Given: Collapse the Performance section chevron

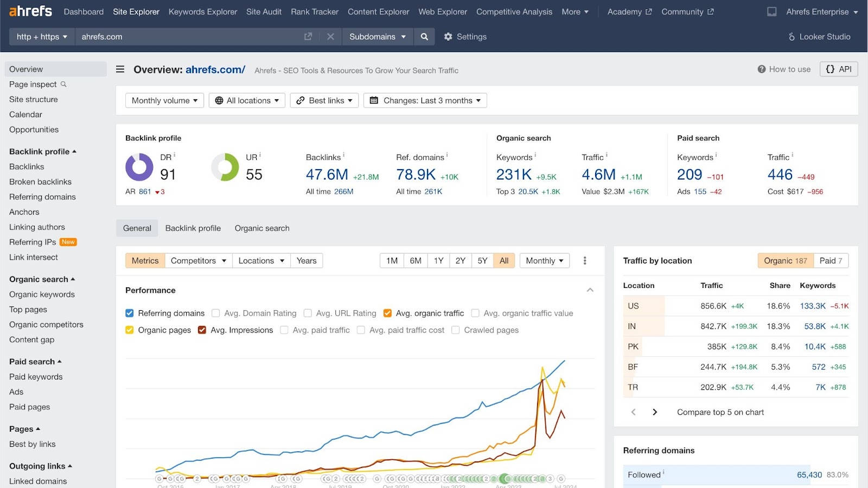Looking at the screenshot, I should pos(590,290).
